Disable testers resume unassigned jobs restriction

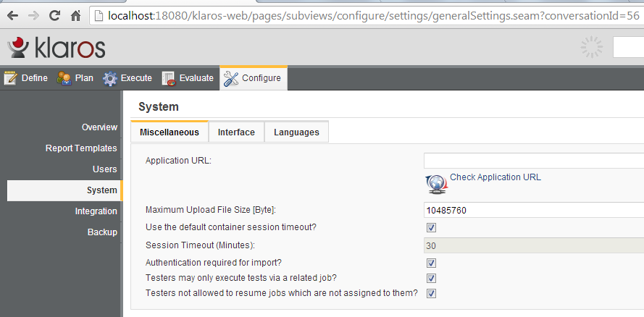click(x=431, y=293)
